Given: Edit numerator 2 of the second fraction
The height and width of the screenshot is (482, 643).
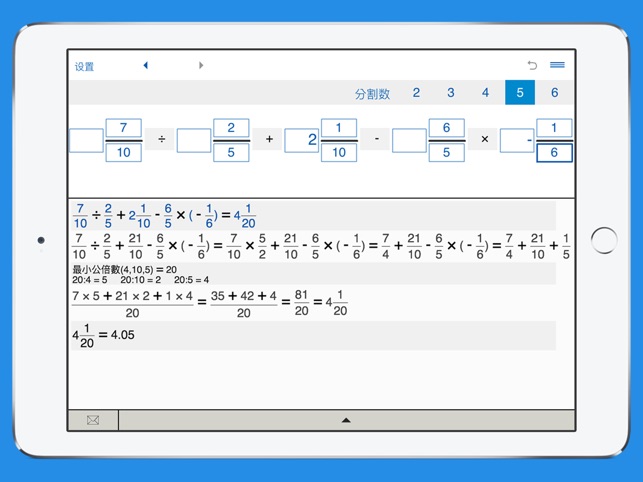Looking at the screenshot, I should point(231,128).
